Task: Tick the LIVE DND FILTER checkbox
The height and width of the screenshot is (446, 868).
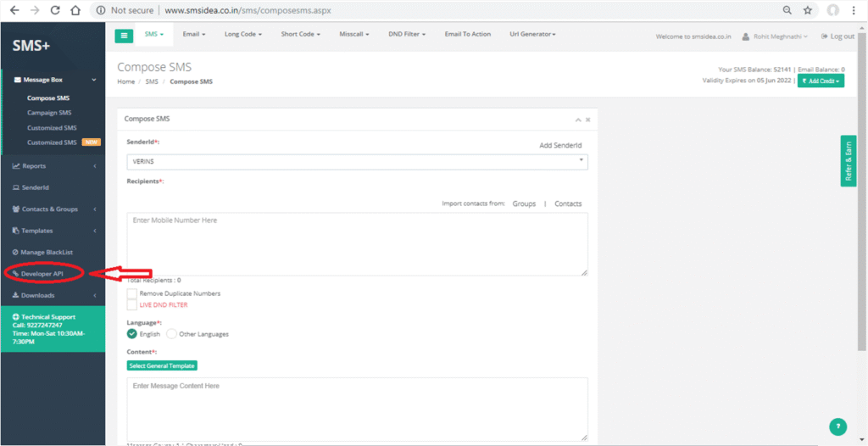Action: pos(131,304)
